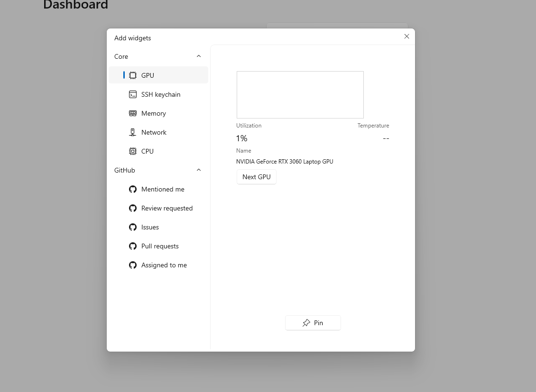Click the Dashboard heading behind dialog

(x=75, y=5)
